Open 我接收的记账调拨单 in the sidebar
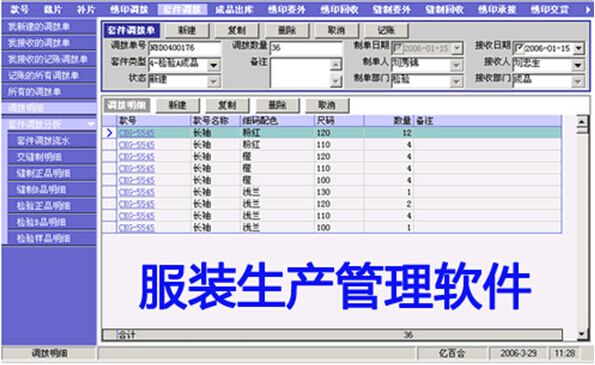The height and width of the screenshot is (365, 595). [49, 59]
